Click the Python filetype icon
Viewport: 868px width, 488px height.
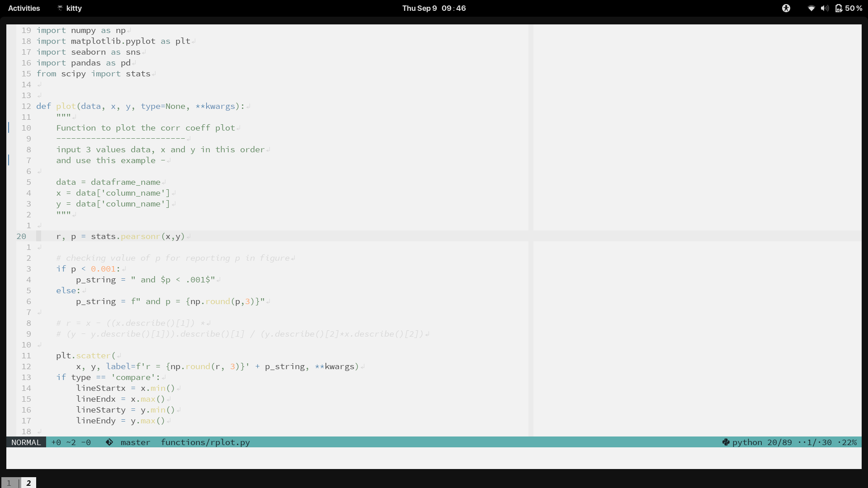[726, 442]
